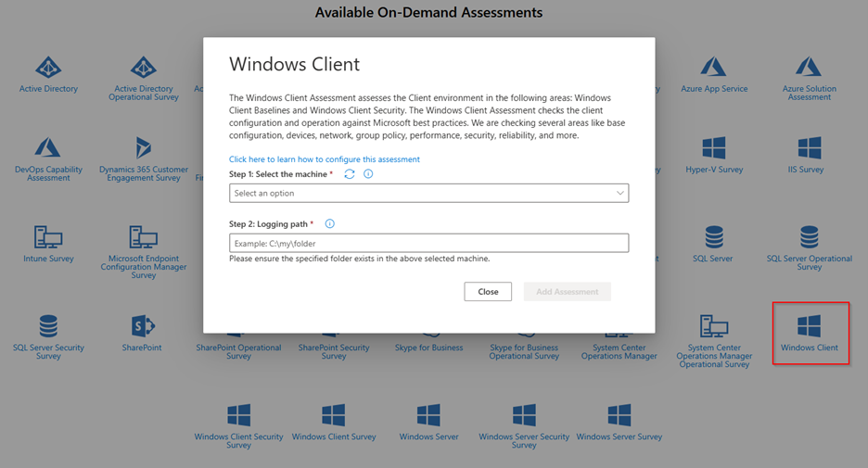The image size is (868, 468).
Task: Open Windows Client Security Survey icon
Action: click(x=238, y=415)
